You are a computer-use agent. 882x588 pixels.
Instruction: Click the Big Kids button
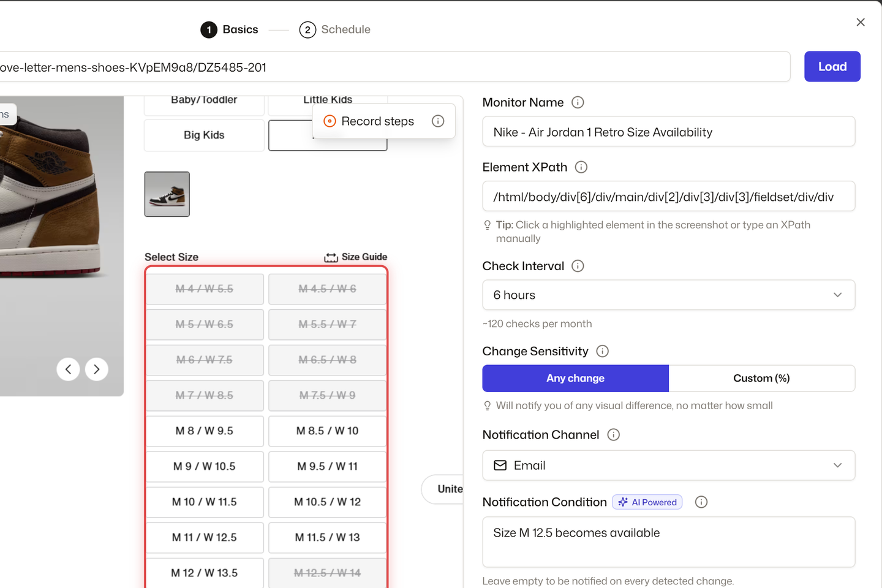(x=204, y=135)
